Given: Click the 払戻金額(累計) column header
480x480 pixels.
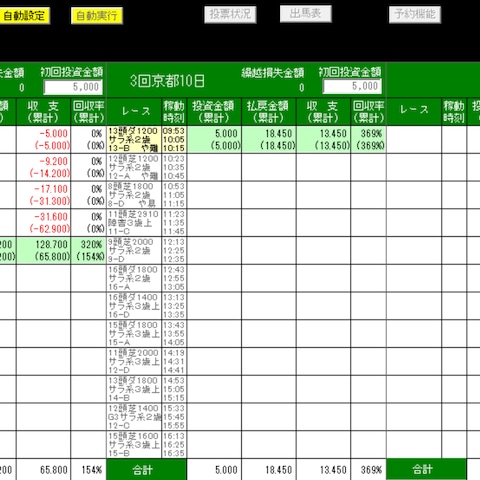Looking at the screenshot, I should click(x=269, y=111).
